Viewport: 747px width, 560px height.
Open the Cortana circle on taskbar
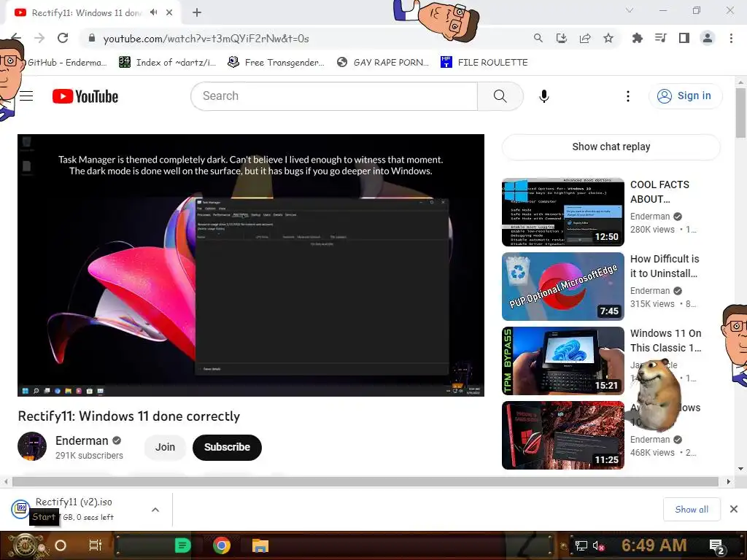pos(61,545)
